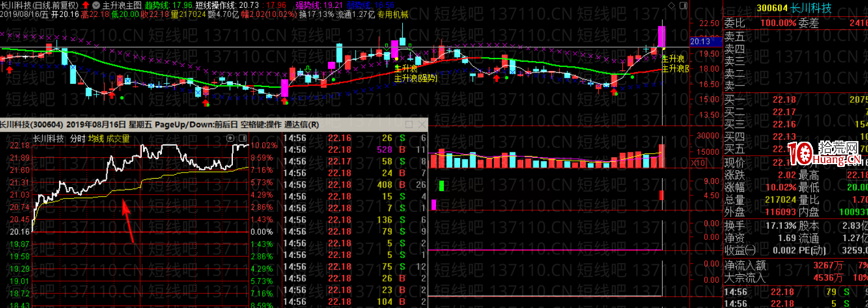868x308 pixels.
Task: Click the 收益(一) 0.002 value
Action: [x=784, y=250]
